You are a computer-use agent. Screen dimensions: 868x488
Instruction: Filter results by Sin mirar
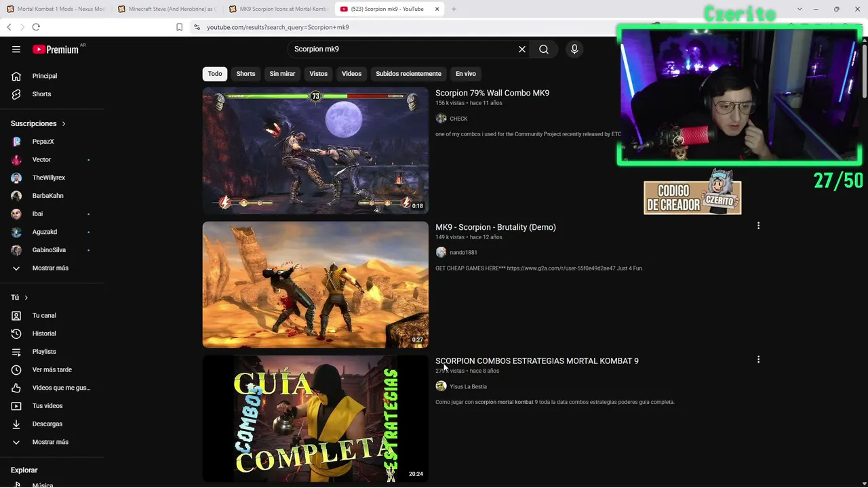[x=282, y=74]
